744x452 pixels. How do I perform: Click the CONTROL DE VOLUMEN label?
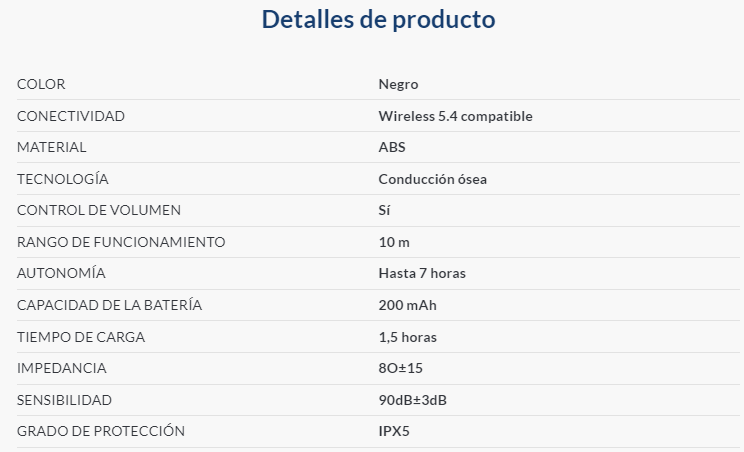99,210
